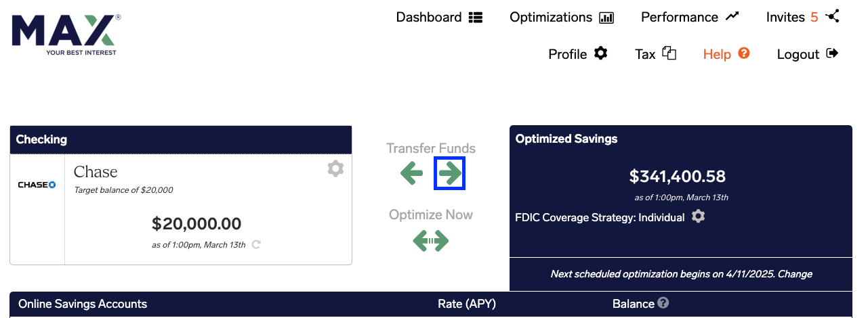Click the Invites share icon
This screenshot has height=318, width=868.
(832, 16)
